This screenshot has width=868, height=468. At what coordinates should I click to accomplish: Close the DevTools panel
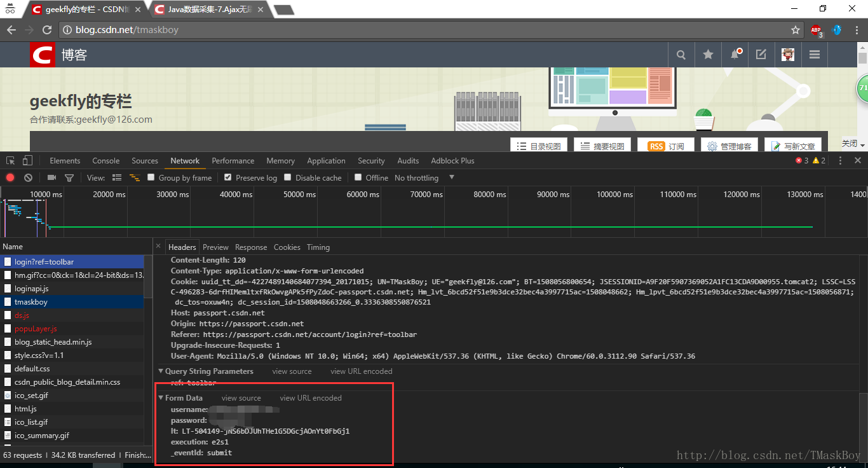click(858, 160)
